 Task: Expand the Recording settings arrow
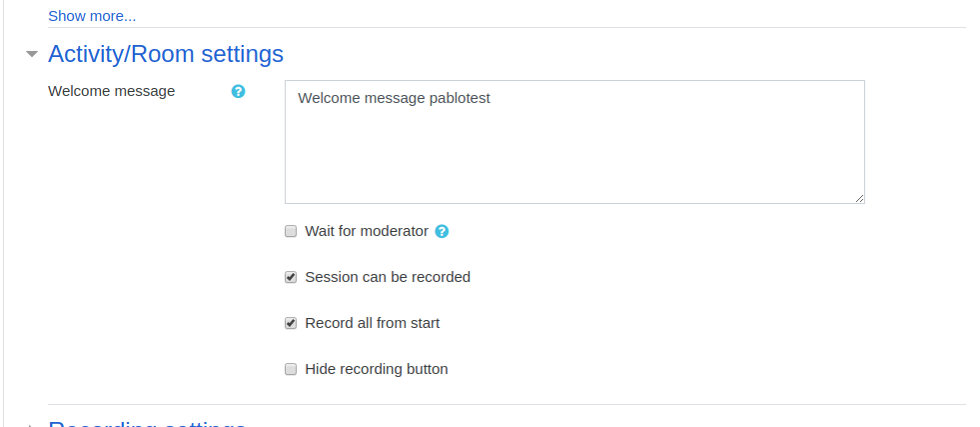[x=32, y=424]
